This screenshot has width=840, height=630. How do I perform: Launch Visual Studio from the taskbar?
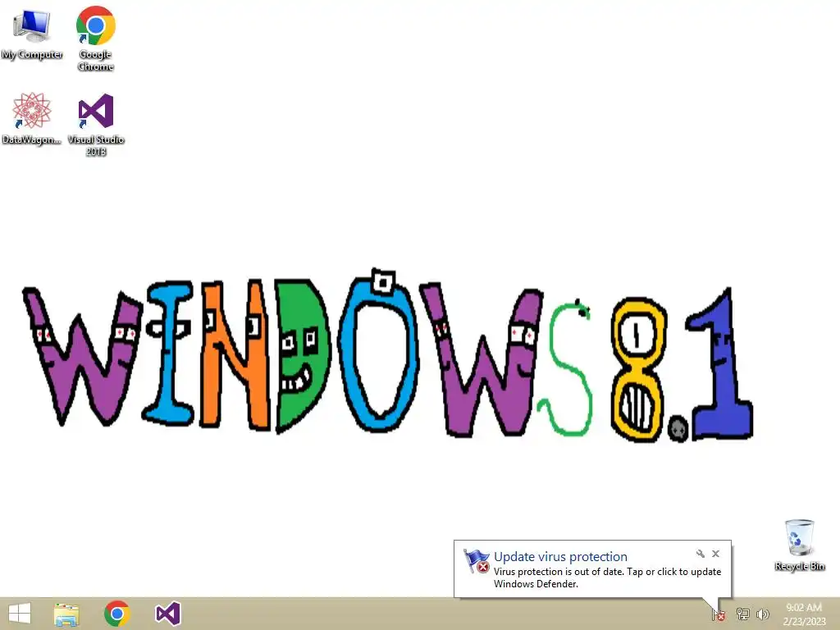click(167, 614)
